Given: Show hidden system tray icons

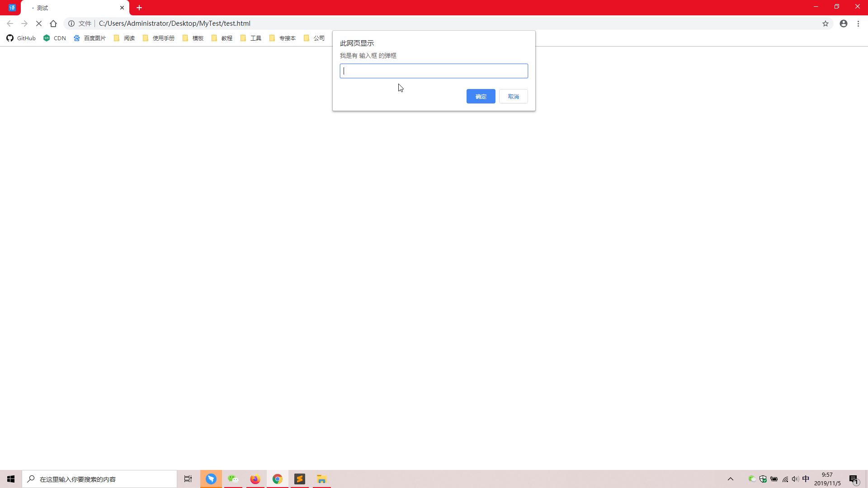Looking at the screenshot, I should pos(731,479).
